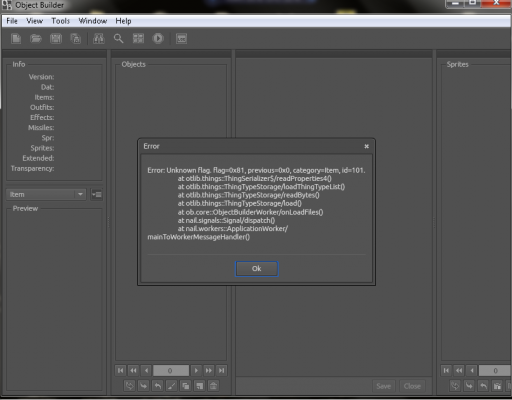Confirm the error dialog with Ok
The height and width of the screenshot is (400, 512).
[257, 269]
